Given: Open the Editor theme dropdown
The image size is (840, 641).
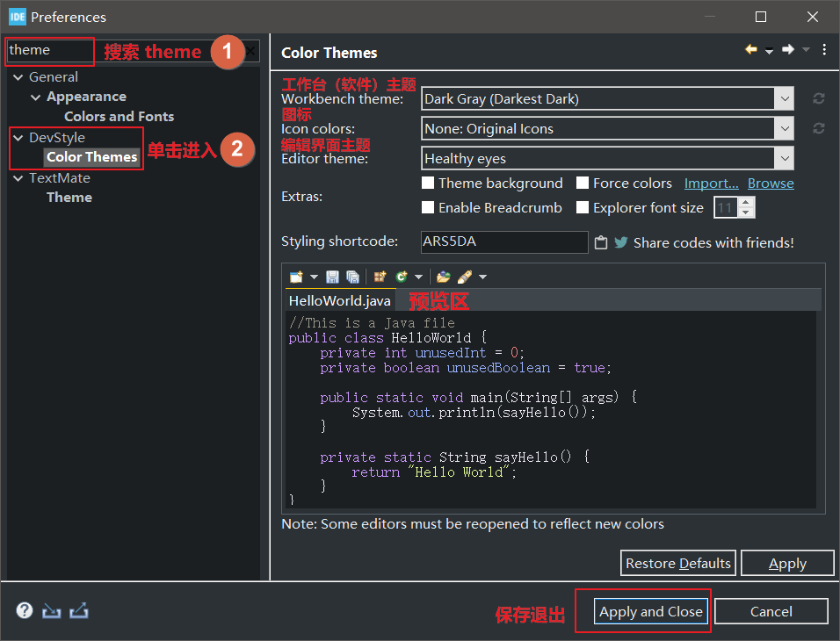Looking at the screenshot, I should click(785, 159).
